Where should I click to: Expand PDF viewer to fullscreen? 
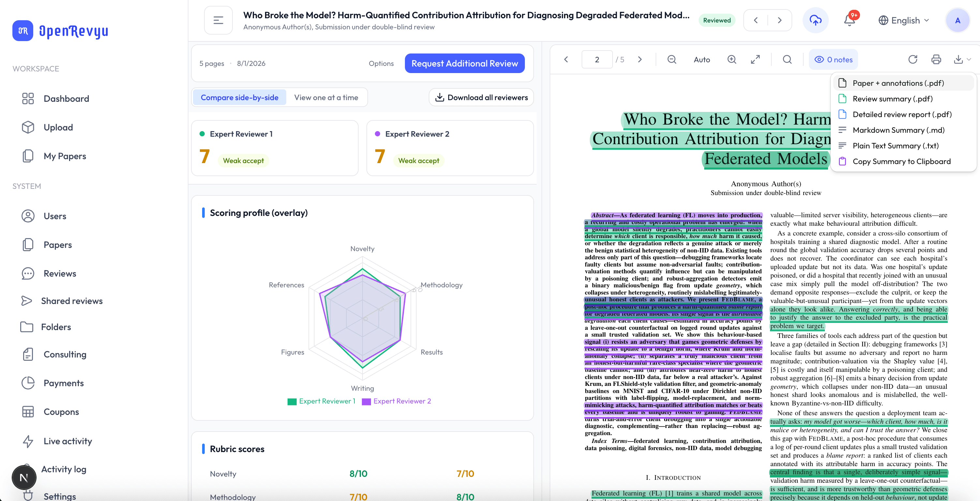[x=755, y=59]
